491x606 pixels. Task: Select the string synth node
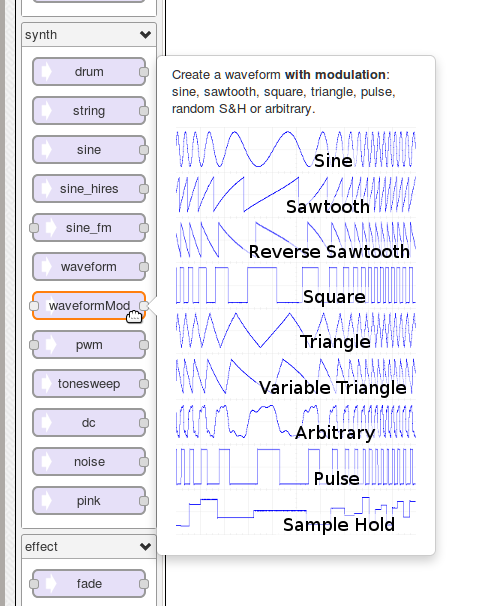(89, 111)
